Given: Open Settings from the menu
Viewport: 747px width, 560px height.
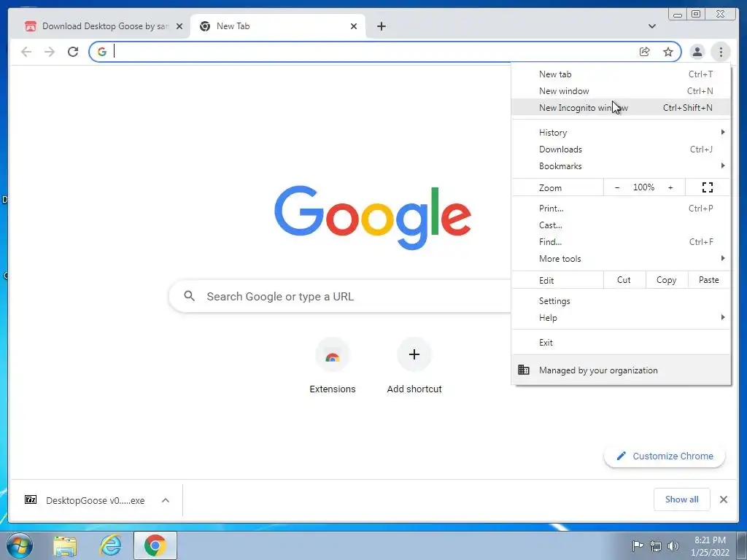Looking at the screenshot, I should point(621,301).
